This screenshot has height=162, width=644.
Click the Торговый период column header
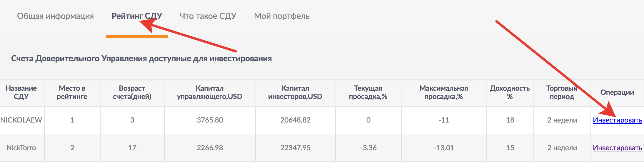562,92
